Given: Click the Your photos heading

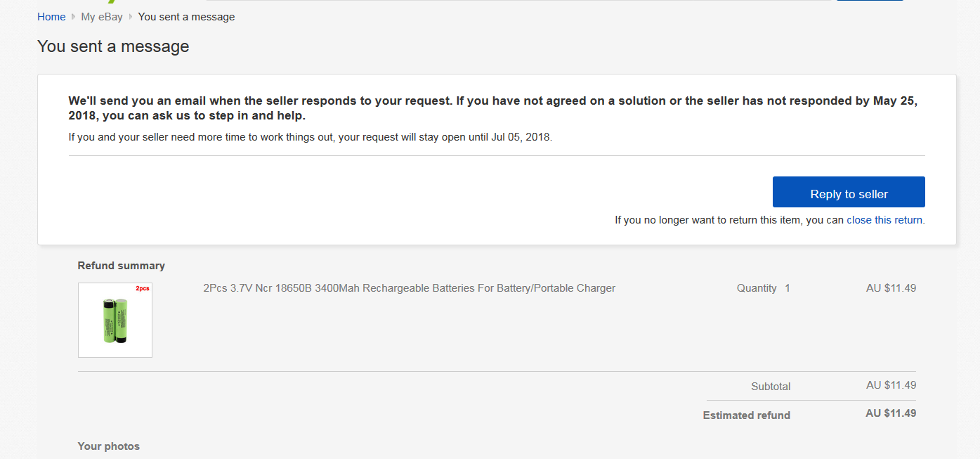Looking at the screenshot, I should (108, 446).
